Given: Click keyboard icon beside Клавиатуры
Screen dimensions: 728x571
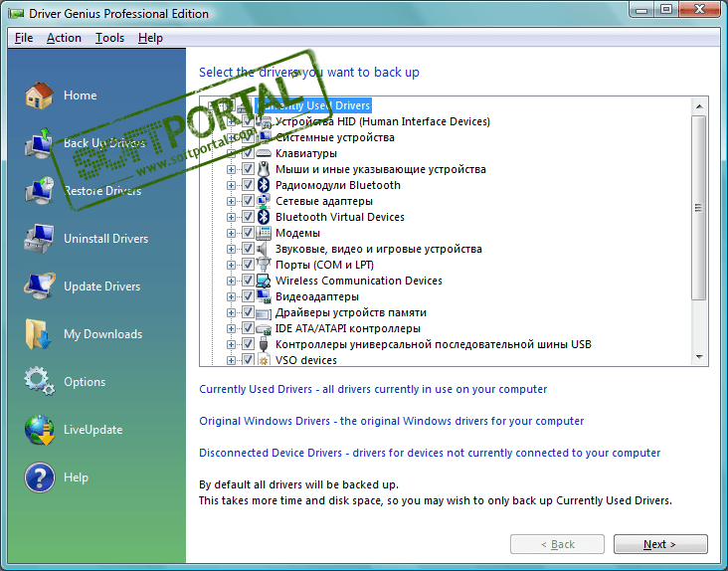Looking at the screenshot, I should tap(264, 153).
